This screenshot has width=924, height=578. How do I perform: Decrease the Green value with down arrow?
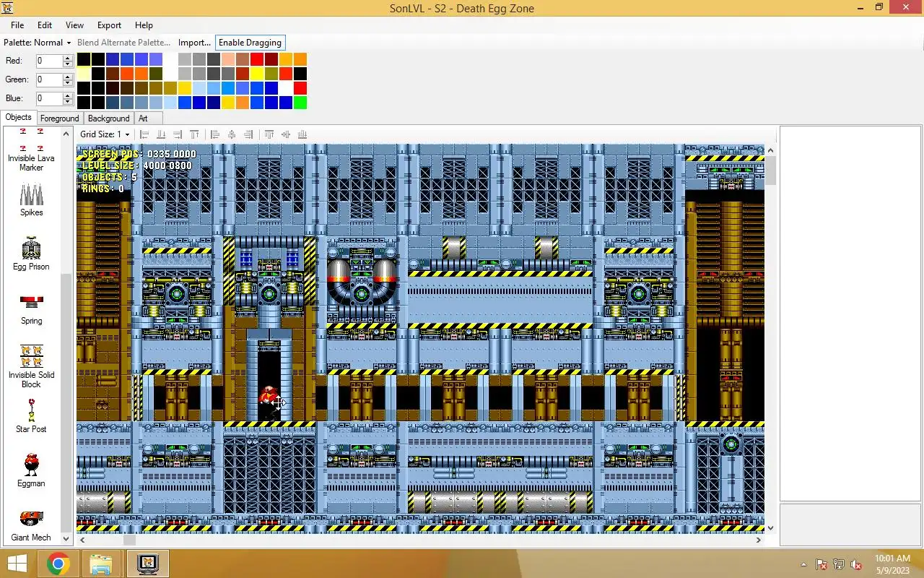[68, 83]
